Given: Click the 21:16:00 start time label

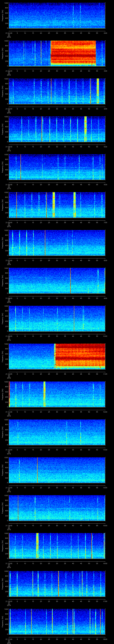Looking at the screenshot, I should click(9, 601).
